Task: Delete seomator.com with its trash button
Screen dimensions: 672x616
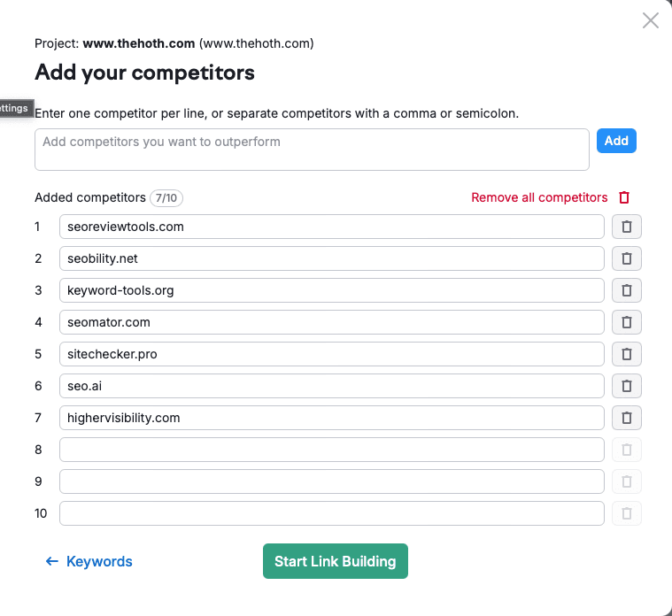Action: tap(627, 322)
